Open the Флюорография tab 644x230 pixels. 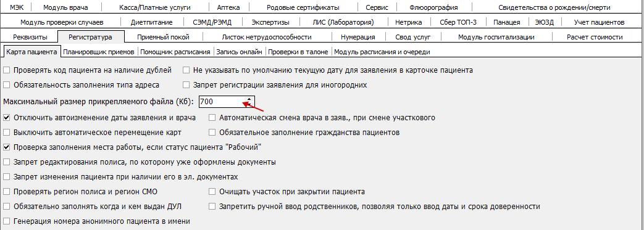tap(433, 7)
